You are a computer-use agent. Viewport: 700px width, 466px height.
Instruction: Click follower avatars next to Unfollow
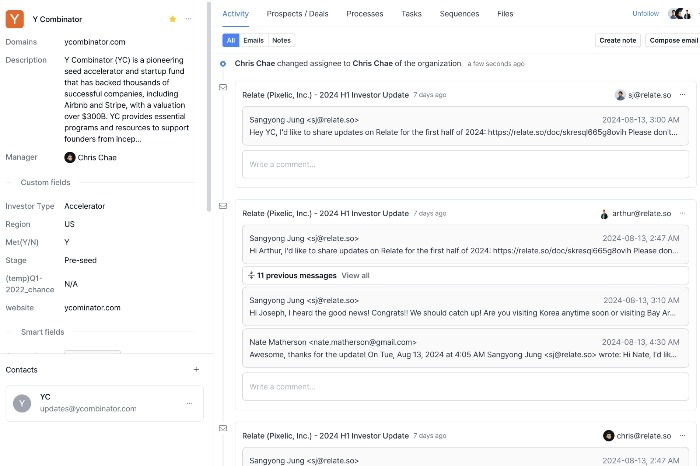[x=679, y=14]
